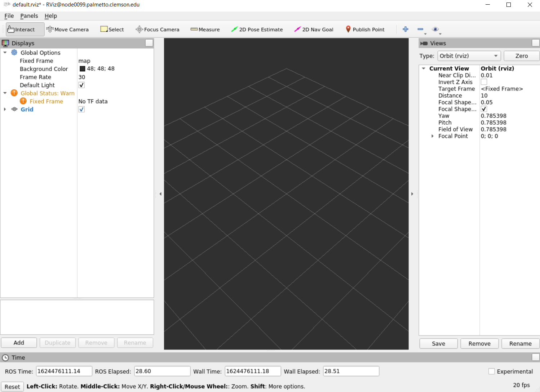The image size is (540, 392).
Task: Select the Near Clip Distance value 0.01
Action: [x=487, y=75]
